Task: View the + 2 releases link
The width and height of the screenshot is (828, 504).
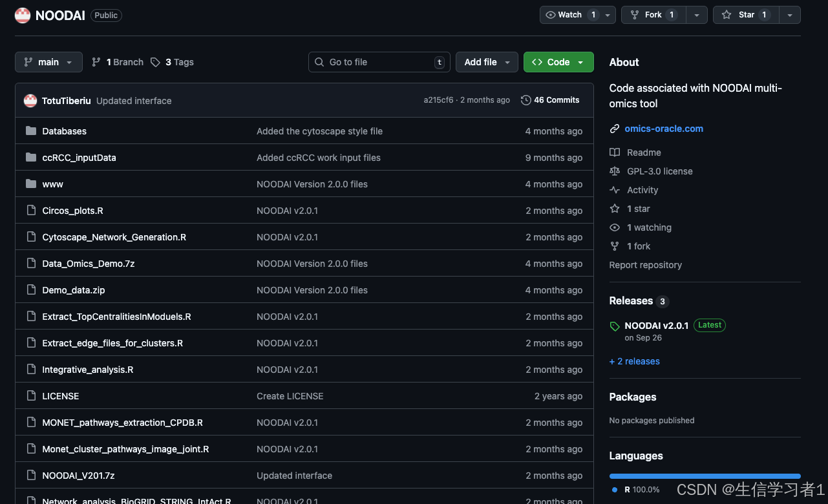Action: [x=634, y=361]
